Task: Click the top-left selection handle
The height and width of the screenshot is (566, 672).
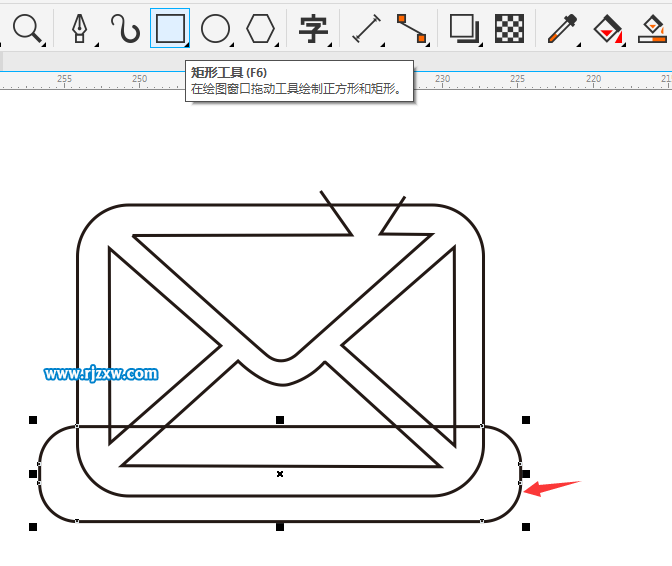Action: point(33,420)
